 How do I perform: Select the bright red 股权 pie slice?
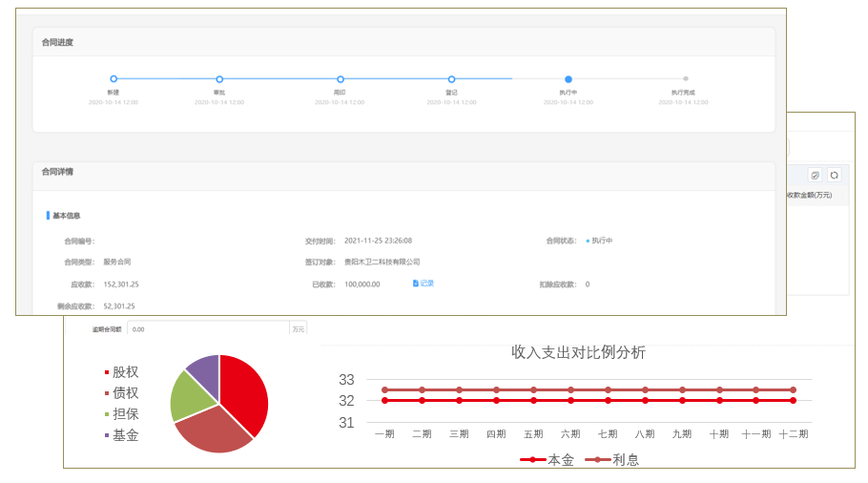[x=243, y=390]
